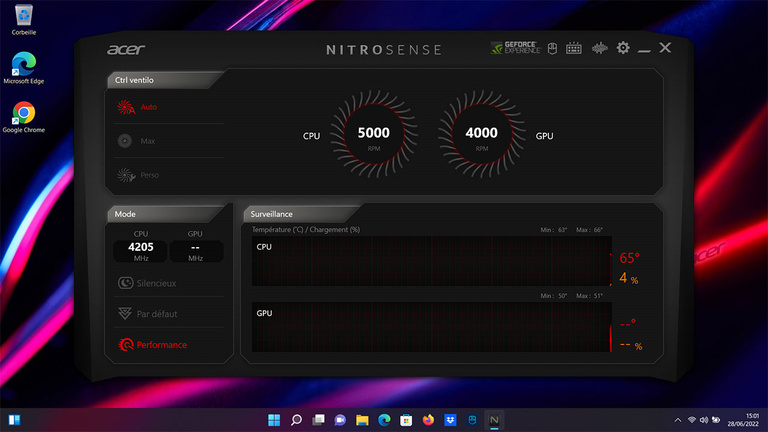This screenshot has height=432, width=768.
Task: Open GeForce Experience from NitroSense header
Action: pyautogui.click(x=515, y=48)
